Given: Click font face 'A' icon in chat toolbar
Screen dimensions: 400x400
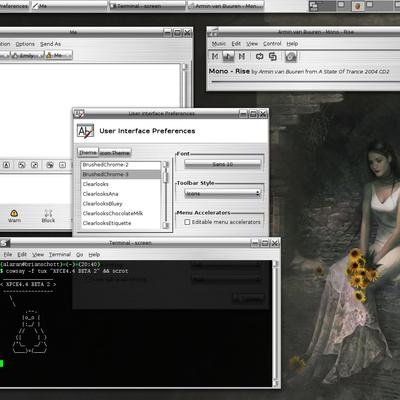Looking at the screenshot, I should (7, 165).
